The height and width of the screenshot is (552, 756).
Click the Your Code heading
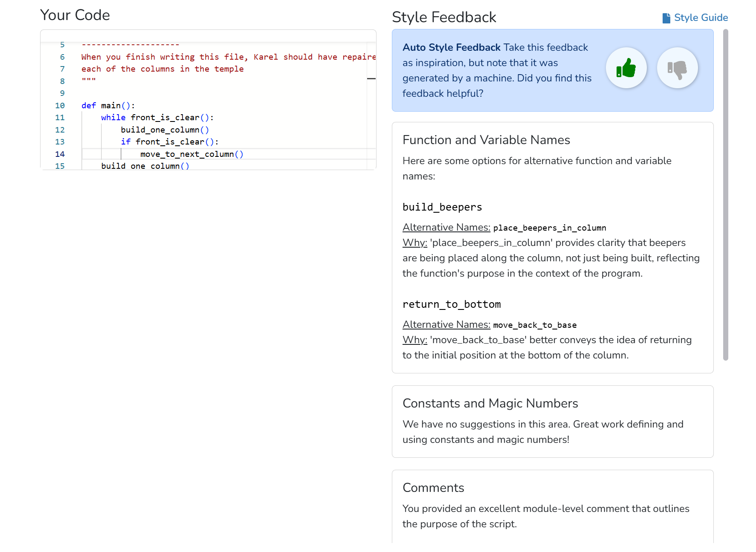[75, 15]
